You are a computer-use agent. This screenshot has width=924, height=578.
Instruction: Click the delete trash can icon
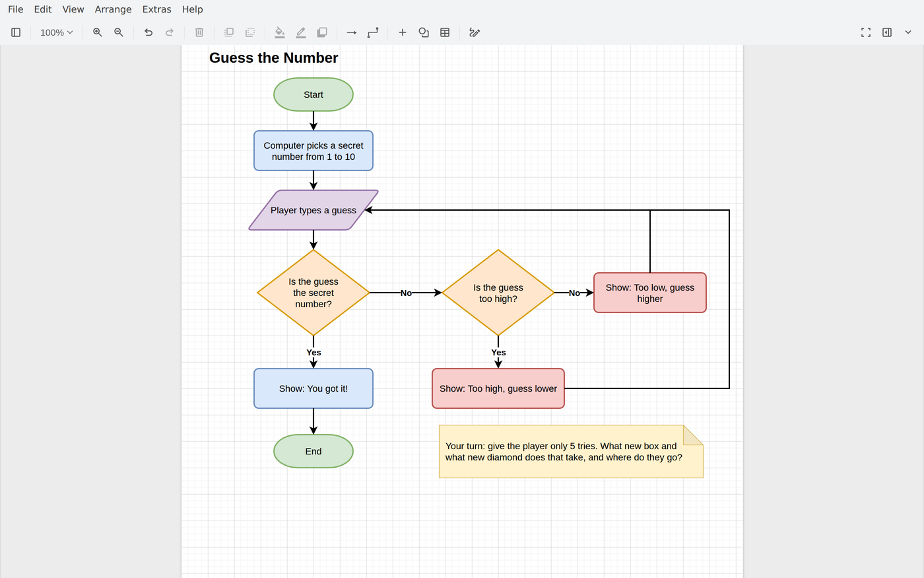coord(199,32)
